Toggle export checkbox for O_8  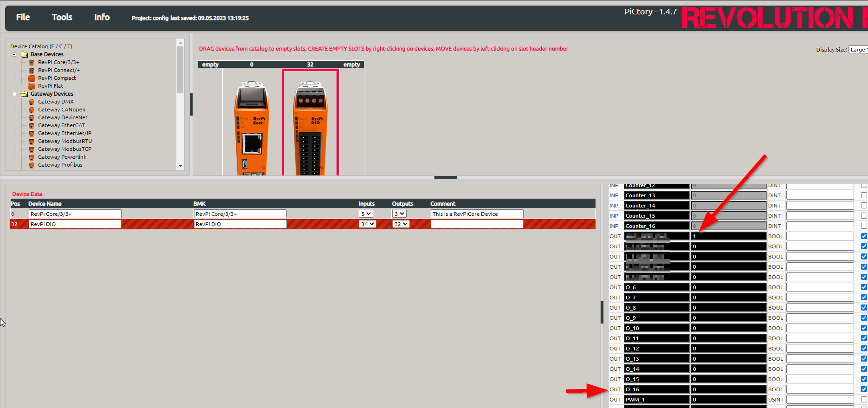[x=864, y=308]
